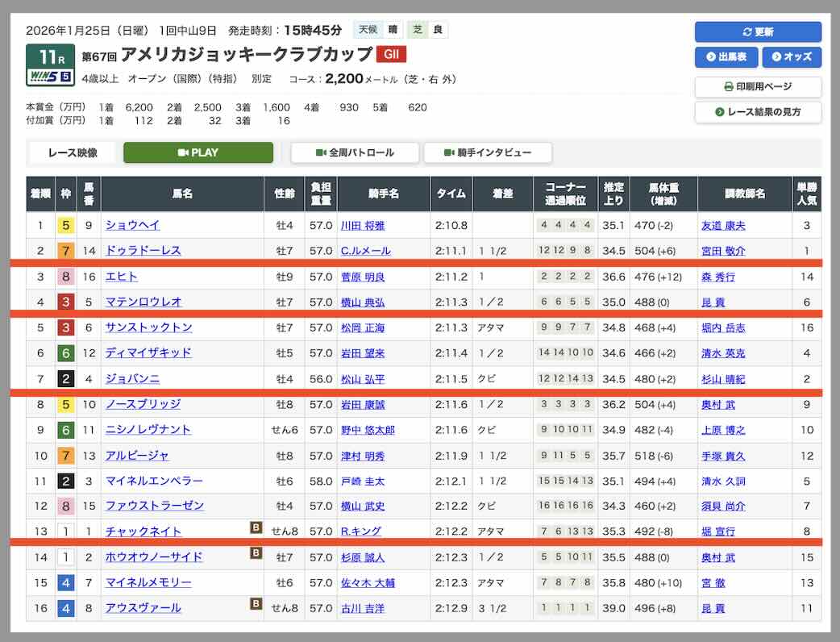Open the 全周パトロール video

355,152
